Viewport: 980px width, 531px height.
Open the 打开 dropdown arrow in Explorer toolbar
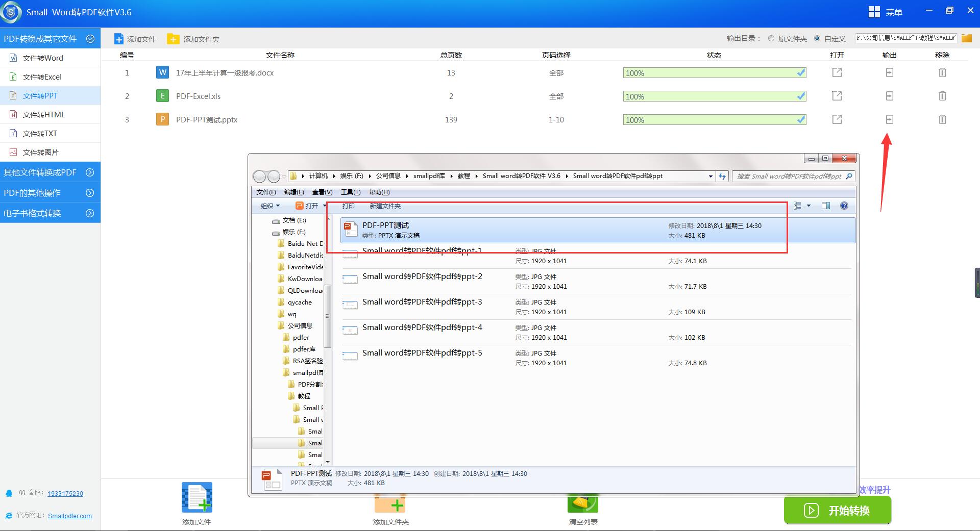pyautogui.click(x=325, y=206)
